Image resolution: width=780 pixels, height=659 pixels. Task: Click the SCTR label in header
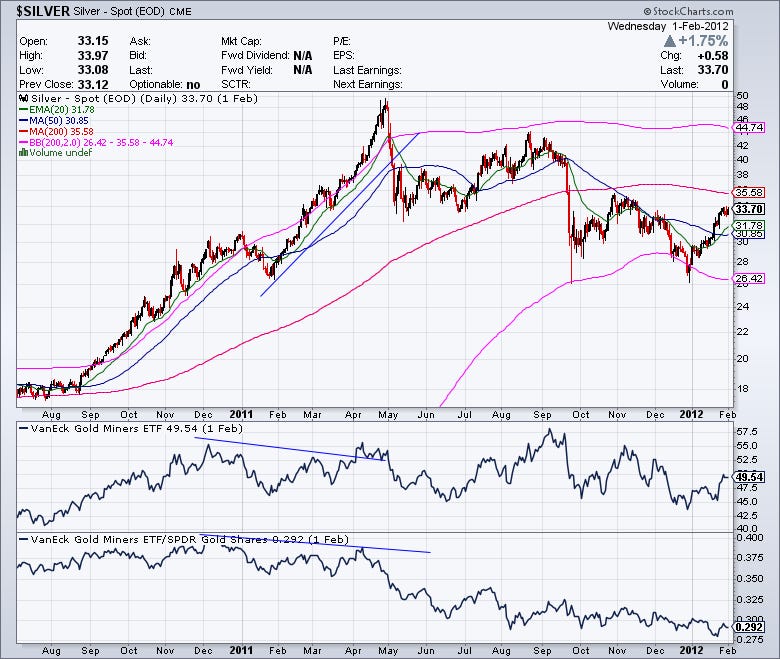point(236,85)
